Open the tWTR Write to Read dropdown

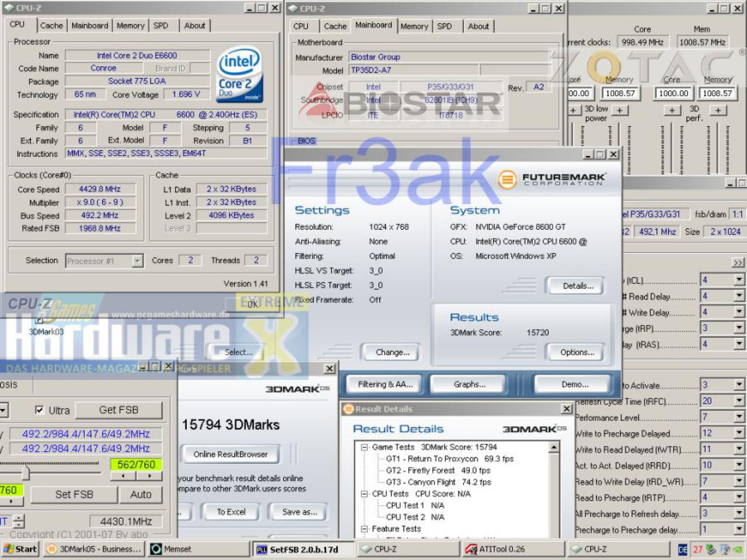(739, 449)
